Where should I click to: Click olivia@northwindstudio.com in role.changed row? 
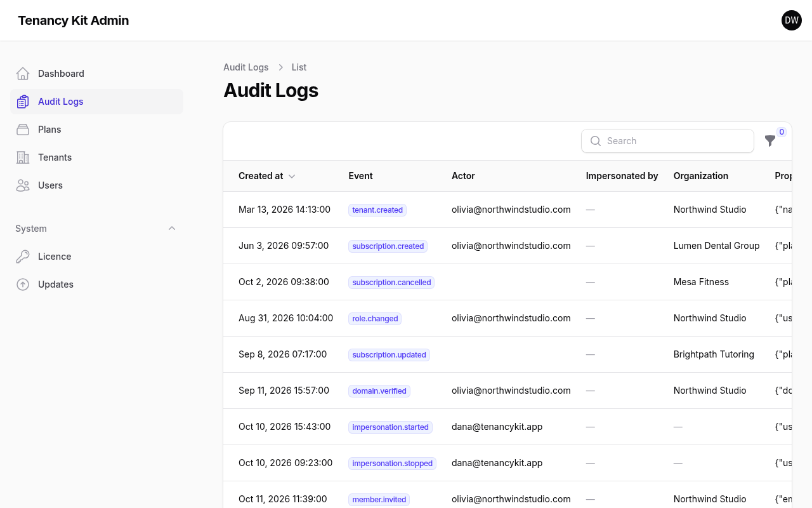coord(511,318)
